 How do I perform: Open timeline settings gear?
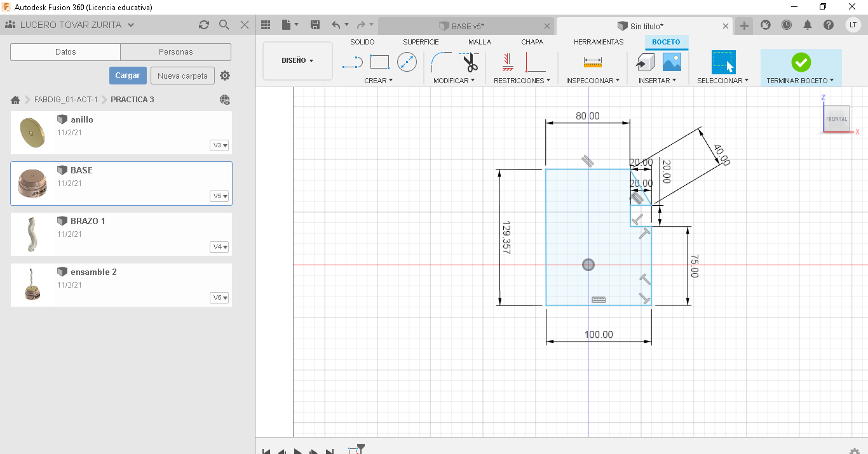click(855, 450)
